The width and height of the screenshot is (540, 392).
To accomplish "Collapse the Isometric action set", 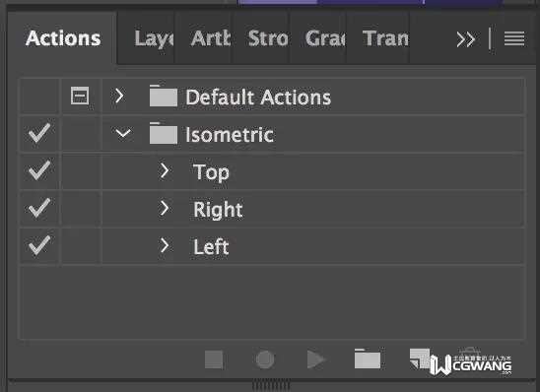I will tap(123, 133).
